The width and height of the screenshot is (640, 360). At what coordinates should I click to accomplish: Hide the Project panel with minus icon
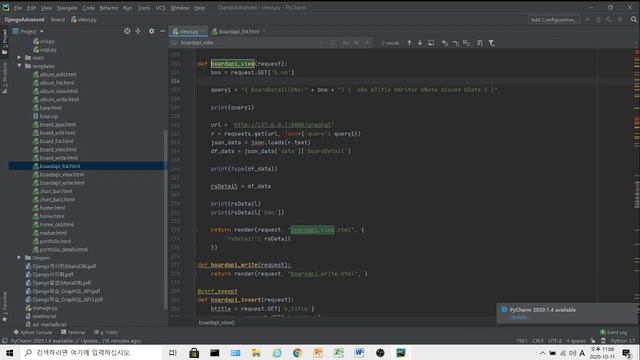(162, 31)
